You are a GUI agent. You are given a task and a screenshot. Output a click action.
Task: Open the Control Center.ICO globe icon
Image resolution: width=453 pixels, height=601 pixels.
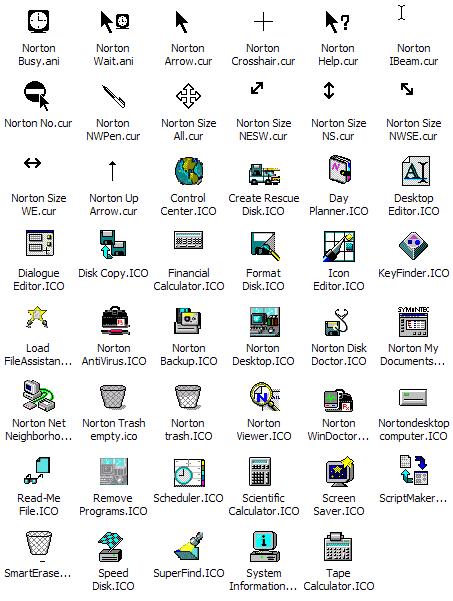189,171
